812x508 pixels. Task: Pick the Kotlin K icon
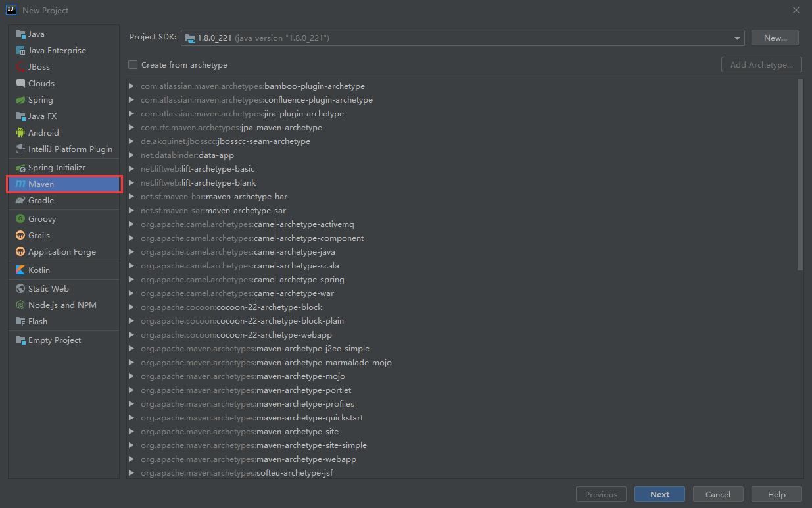(20, 270)
